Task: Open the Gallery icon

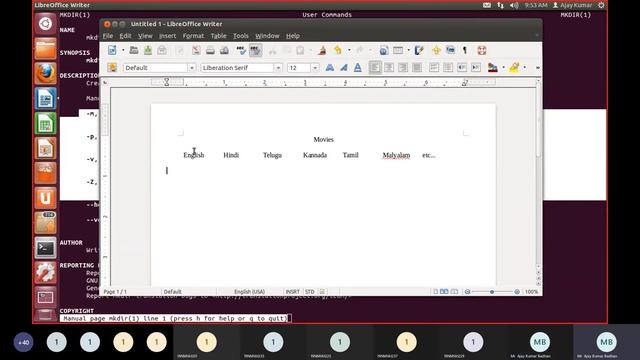Action: tap(450, 50)
